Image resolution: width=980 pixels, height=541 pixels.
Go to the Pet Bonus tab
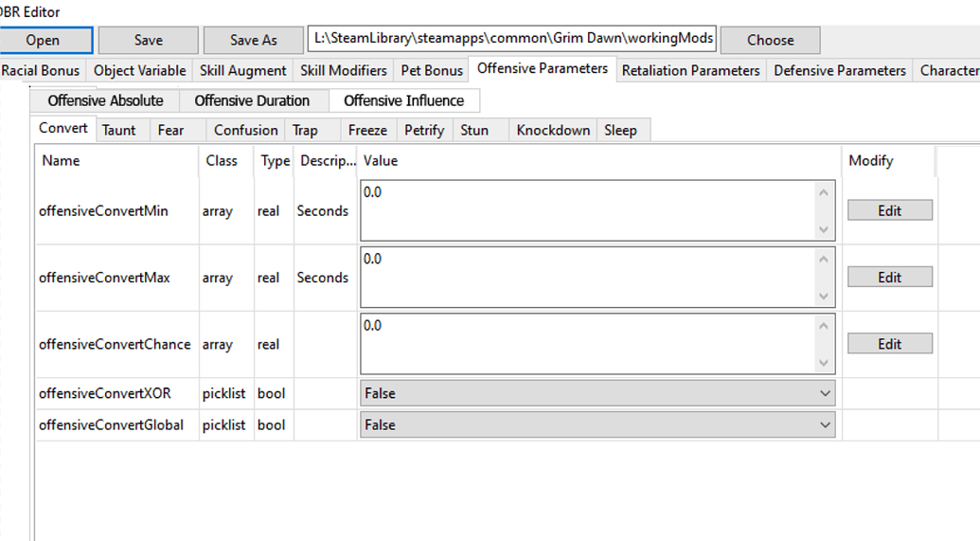(431, 70)
